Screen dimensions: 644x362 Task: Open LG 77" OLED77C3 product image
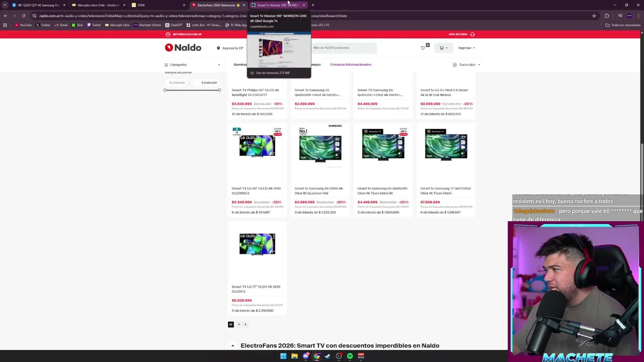point(257,244)
